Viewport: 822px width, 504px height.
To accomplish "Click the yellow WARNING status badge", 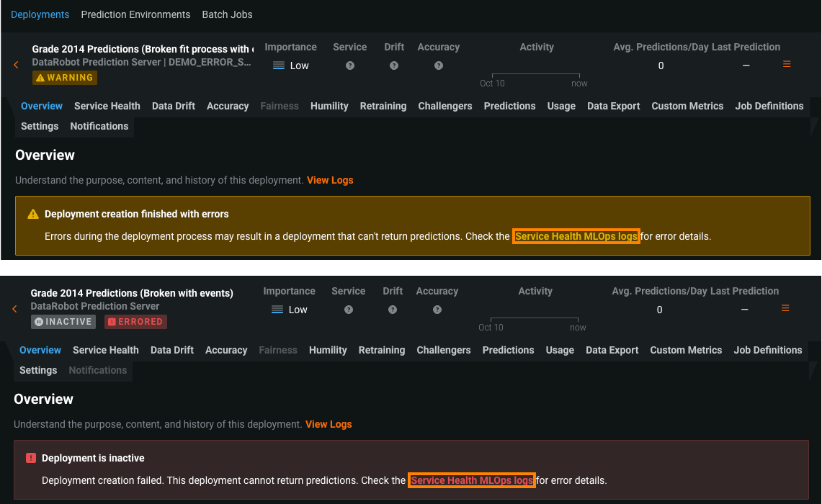I will coord(65,78).
